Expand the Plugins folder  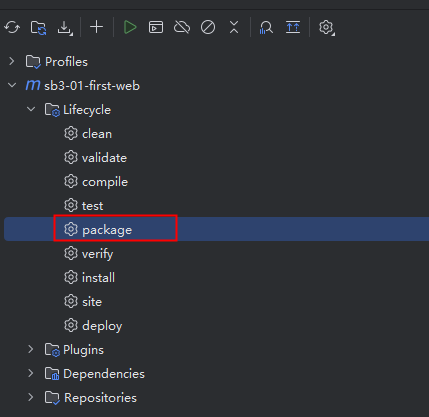pos(31,349)
